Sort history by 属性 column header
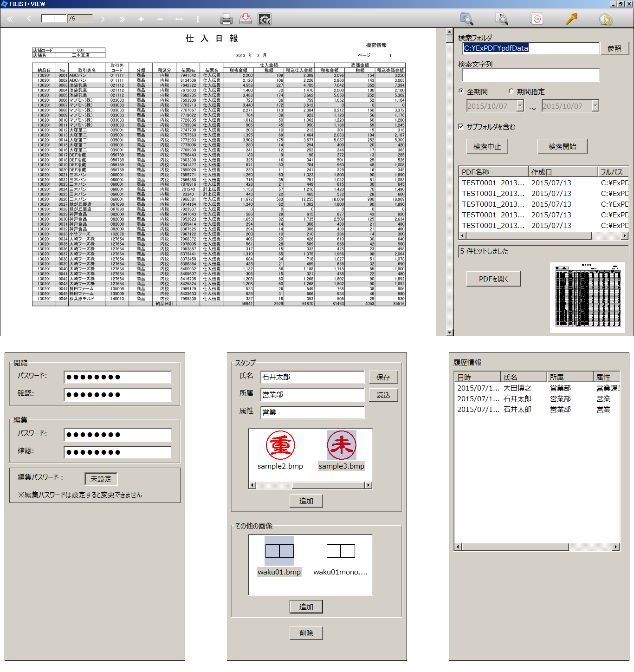Image resolution: width=634 pixels, height=672 pixels. (x=607, y=377)
